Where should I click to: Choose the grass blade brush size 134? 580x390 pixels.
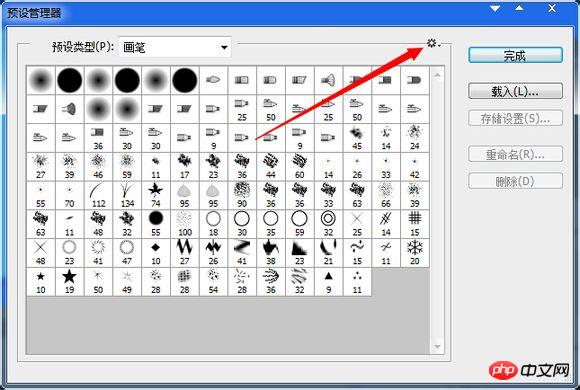[127, 195]
